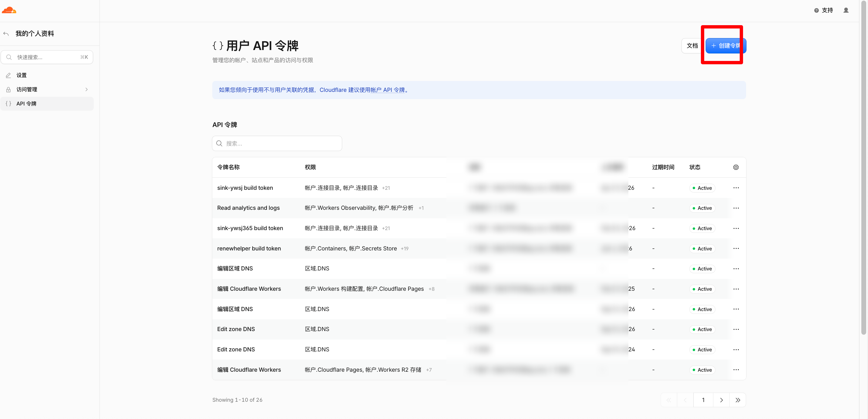Expand the +21 permissions of sink-ywsj365 build token
The height and width of the screenshot is (419, 868).
(386, 228)
